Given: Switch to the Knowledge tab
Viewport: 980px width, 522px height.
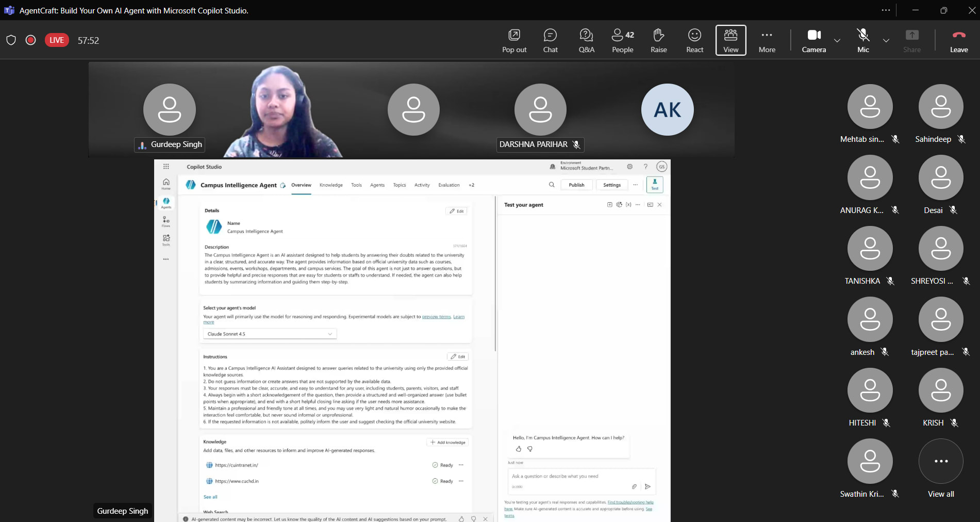Looking at the screenshot, I should (x=331, y=185).
